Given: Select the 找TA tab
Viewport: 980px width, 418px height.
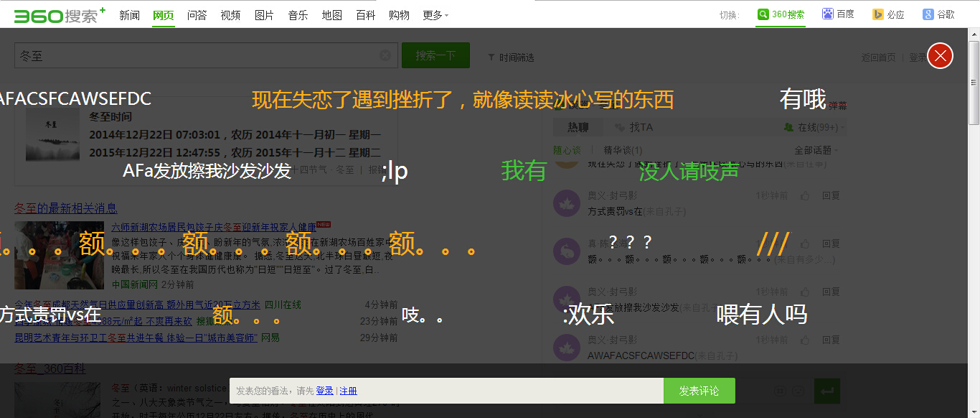Looking at the screenshot, I should pyautogui.click(x=635, y=127).
